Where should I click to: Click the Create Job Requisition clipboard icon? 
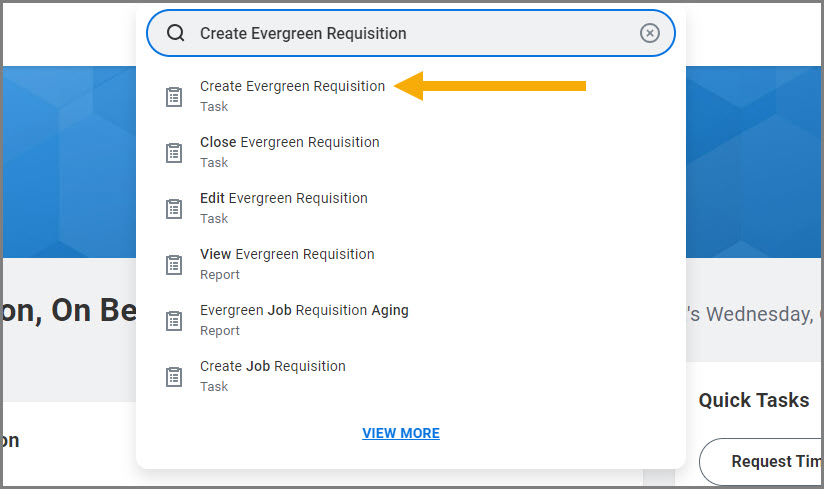coord(174,377)
